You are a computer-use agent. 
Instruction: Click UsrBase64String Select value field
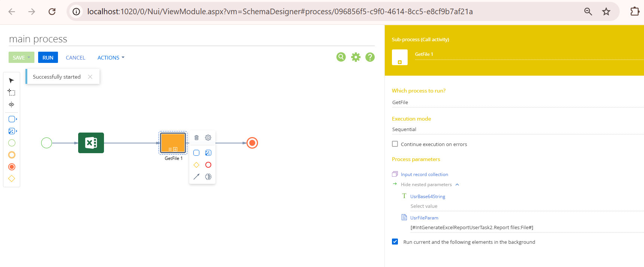[527, 206]
